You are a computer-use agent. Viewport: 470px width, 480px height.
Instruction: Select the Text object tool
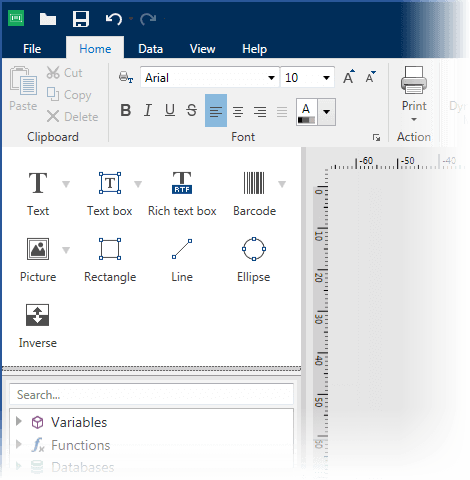click(38, 193)
